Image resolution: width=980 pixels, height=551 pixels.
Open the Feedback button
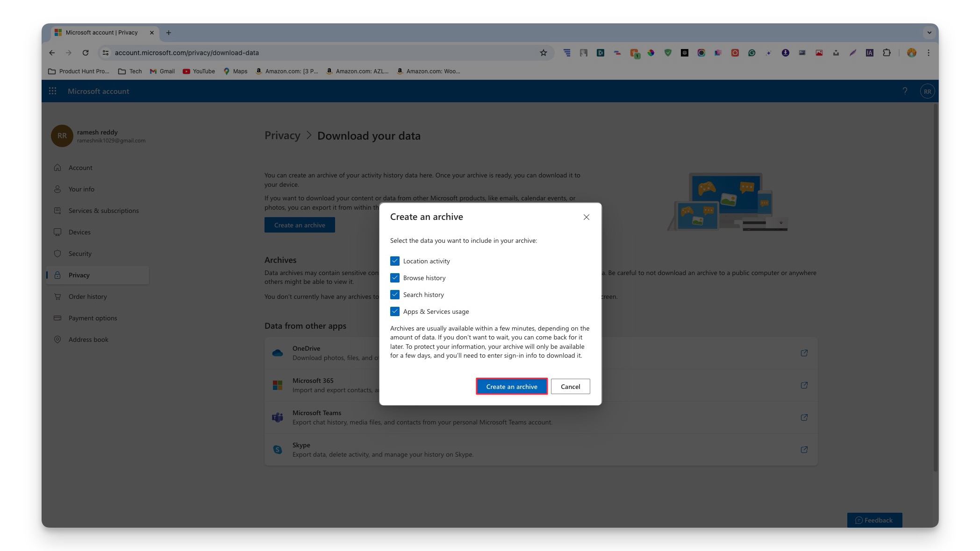[x=874, y=520]
